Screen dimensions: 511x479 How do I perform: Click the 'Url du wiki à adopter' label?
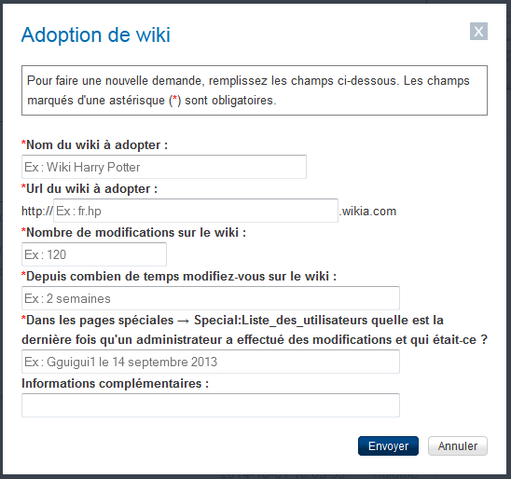point(89,189)
